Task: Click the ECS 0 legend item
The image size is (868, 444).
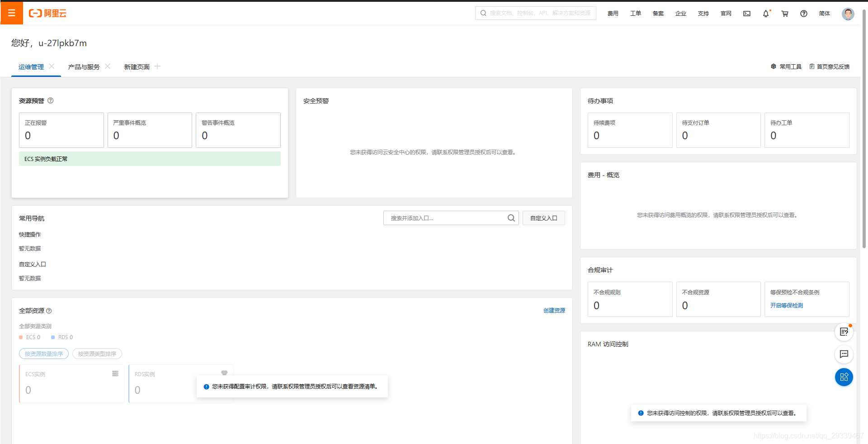Action: point(30,337)
